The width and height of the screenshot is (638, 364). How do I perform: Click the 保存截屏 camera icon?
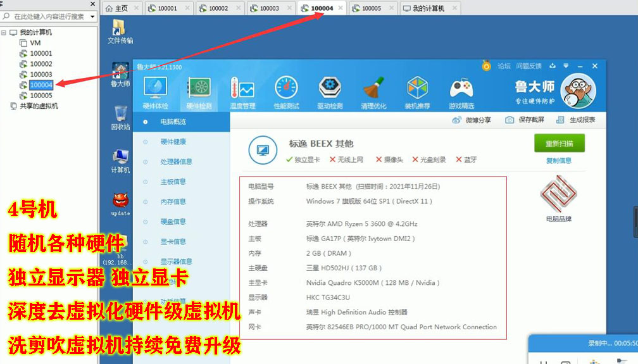tap(510, 120)
